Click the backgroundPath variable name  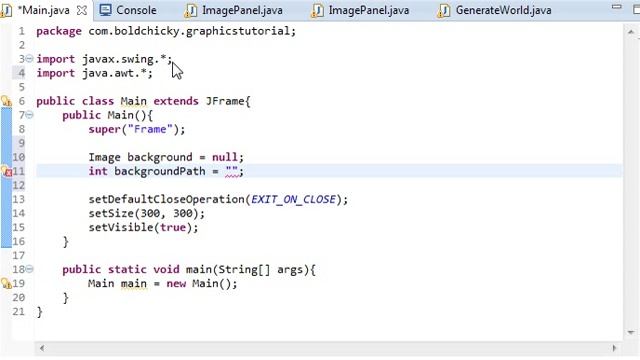[x=160, y=171]
